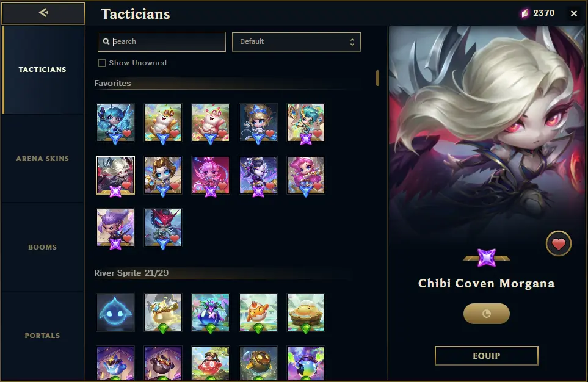Pick the orange fish River Sprite
Screen dimensions: 588x382
258,312
